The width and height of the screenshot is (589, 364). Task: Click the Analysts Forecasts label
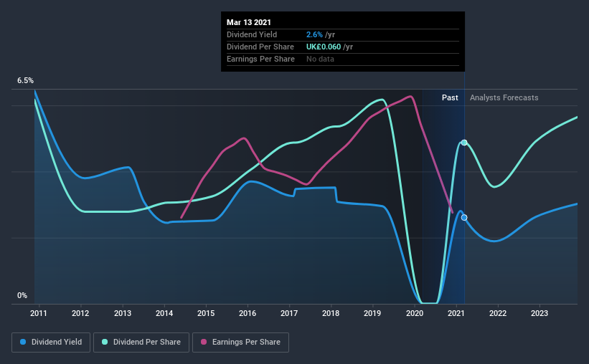(504, 97)
